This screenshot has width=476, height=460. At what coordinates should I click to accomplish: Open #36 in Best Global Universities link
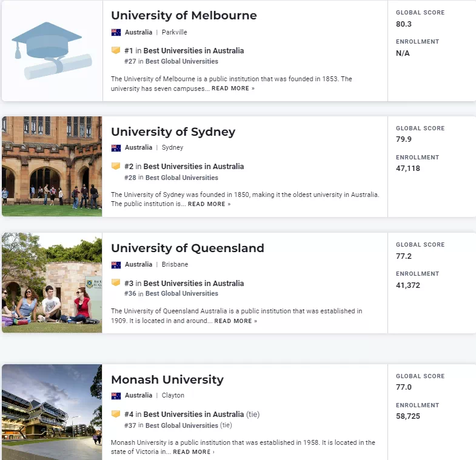(x=171, y=293)
